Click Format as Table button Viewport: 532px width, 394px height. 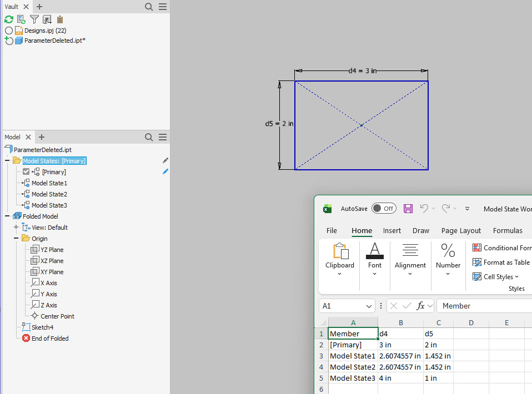(501, 262)
